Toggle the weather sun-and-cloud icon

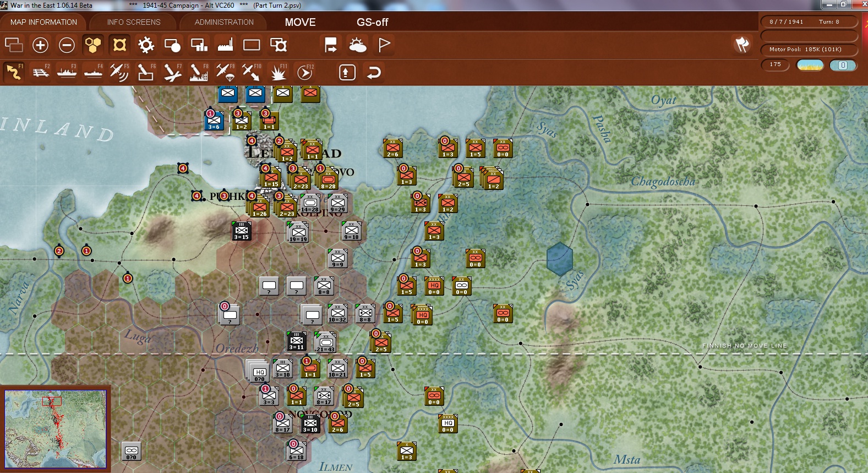click(x=357, y=45)
